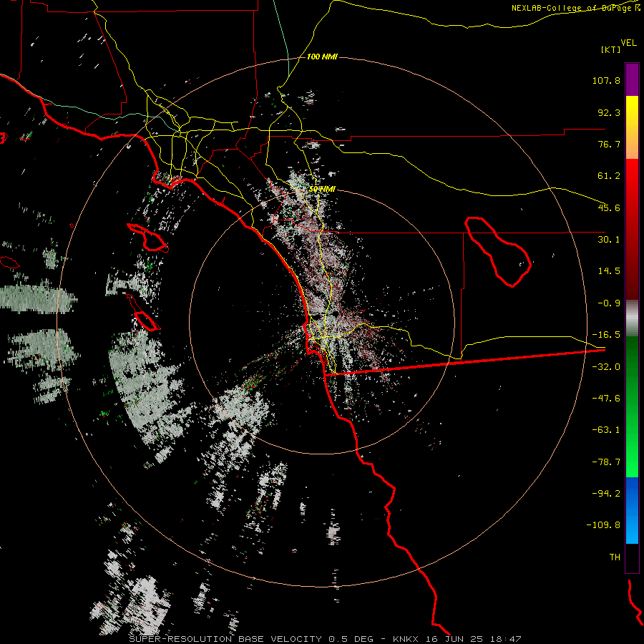The image size is (644, 644).
Task: Click the 100 NMI range ring label
Action: click(323, 57)
